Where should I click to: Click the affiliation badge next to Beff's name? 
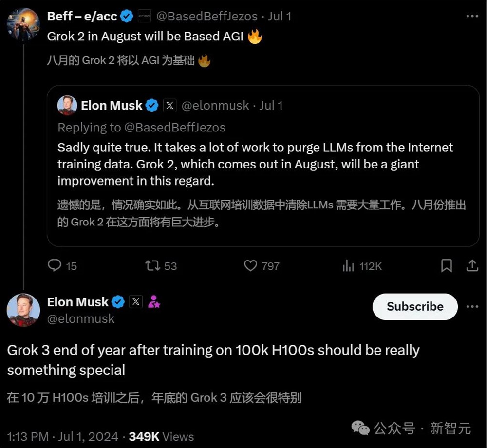point(144,16)
